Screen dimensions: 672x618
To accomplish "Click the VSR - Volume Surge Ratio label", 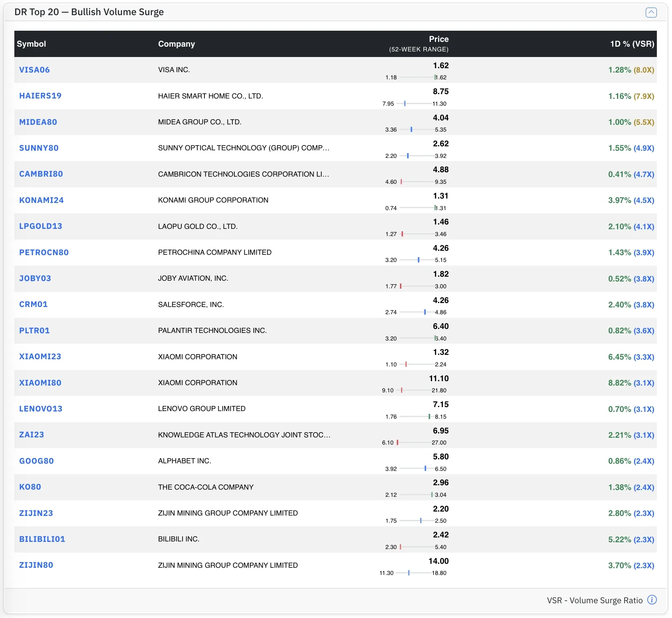I will coord(595,600).
